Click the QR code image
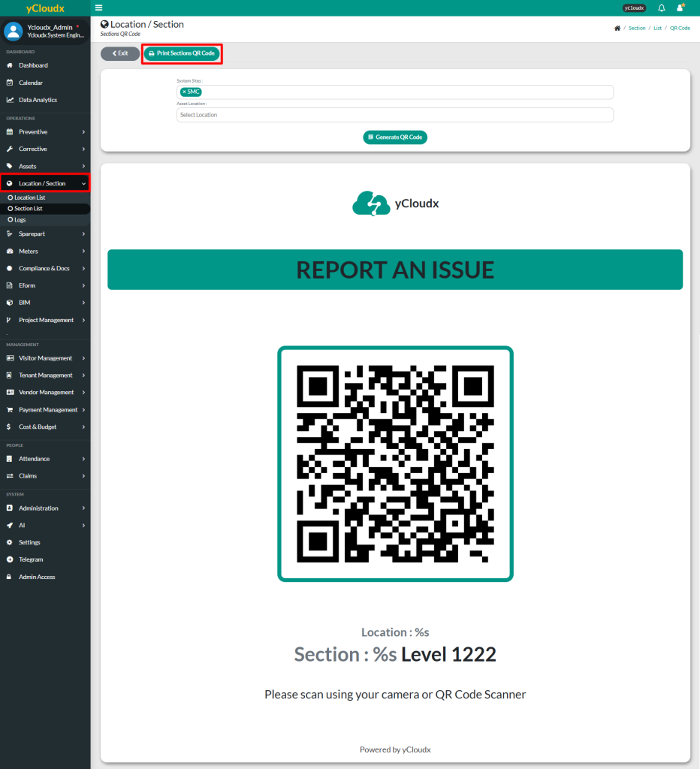The width and height of the screenshot is (700, 769). coord(395,464)
